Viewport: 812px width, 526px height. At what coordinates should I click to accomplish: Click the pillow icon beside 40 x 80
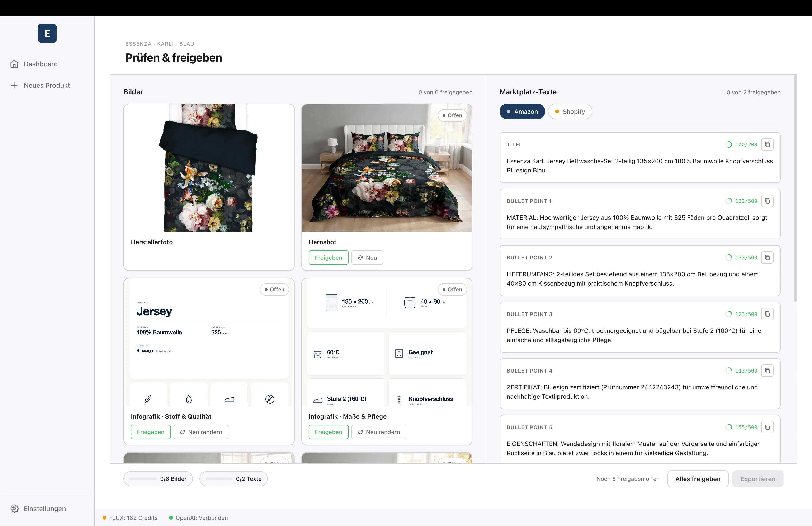pyautogui.click(x=410, y=302)
